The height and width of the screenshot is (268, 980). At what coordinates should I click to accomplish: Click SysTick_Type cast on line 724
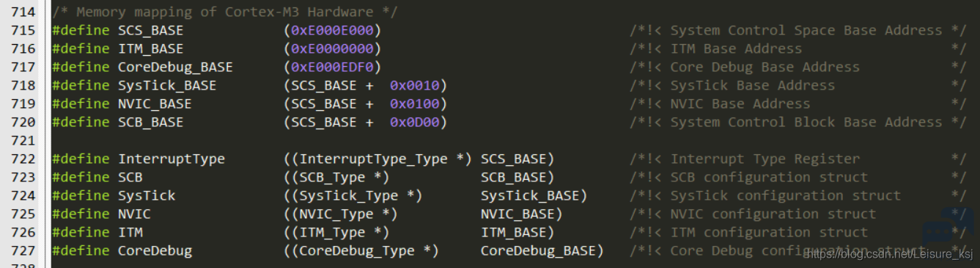pyautogui.click(x=357, y=195)
